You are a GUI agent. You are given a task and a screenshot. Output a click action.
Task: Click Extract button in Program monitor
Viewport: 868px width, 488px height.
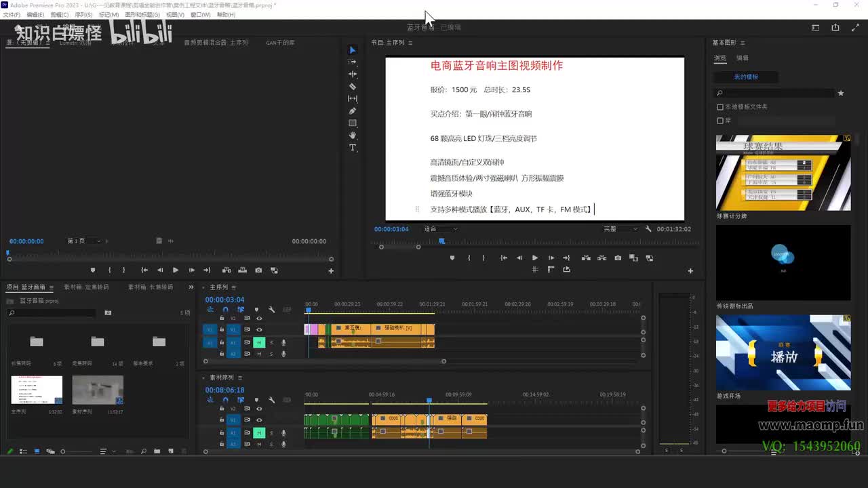coord(601,258)
